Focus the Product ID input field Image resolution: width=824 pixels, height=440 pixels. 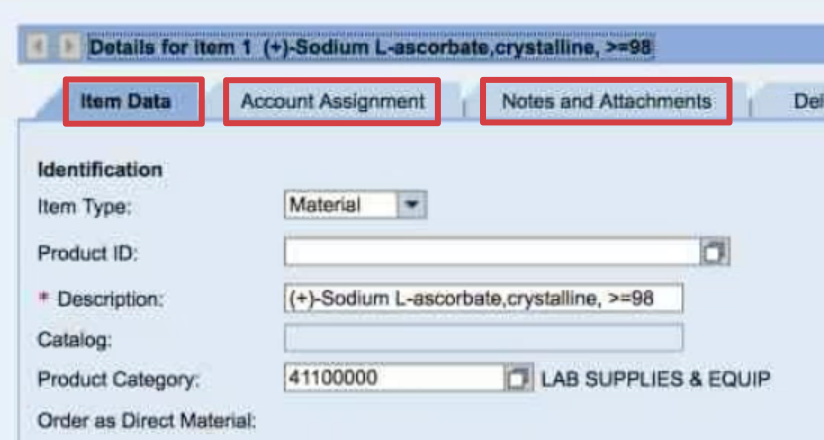pyautogui.click(x=492, y=252)
